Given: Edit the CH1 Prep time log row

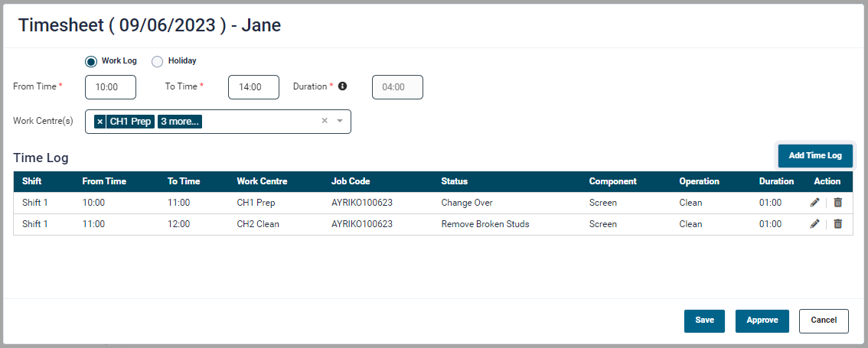Looking at the screenshot, I should tap(814, 203).
